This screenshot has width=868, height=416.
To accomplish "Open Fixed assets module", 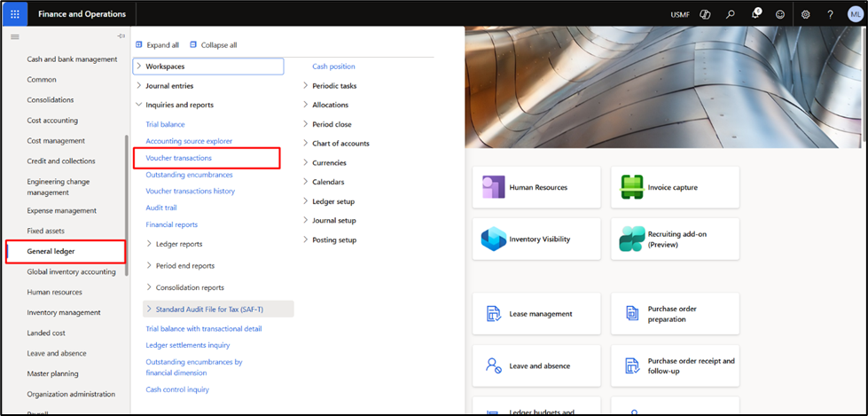I will [45, 231].
